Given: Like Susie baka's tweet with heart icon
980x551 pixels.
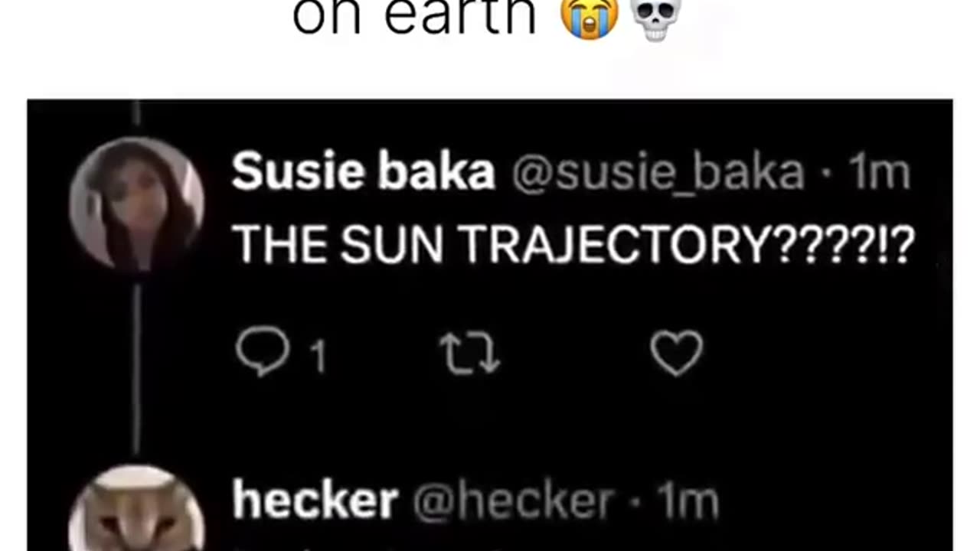Looking at the screenshot, I should 677,354.
